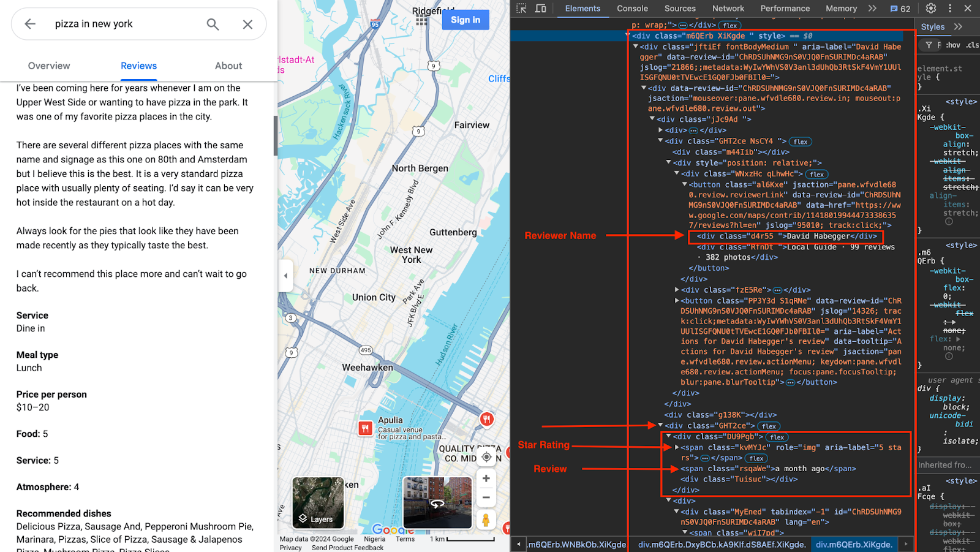Toggle the flex badge on GHT2ce NsCY4 div
The image size is (980, 552).
click(800, 142)
